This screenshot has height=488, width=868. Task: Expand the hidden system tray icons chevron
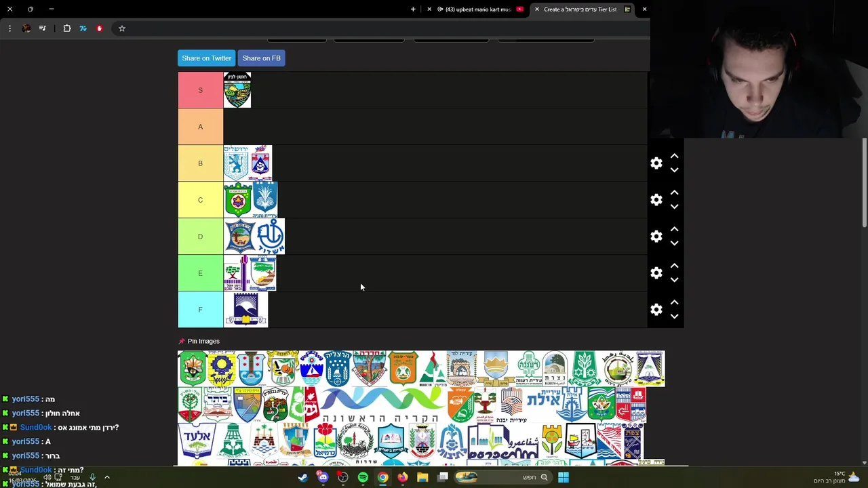(x=107, y=477)
